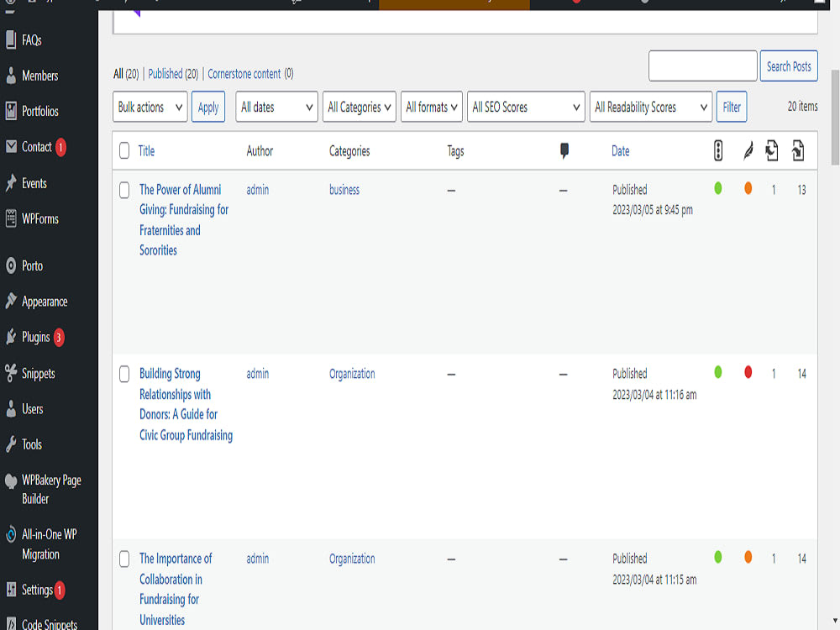
Task: Click the Snippets scissors icon
Action: coord(11,373)
